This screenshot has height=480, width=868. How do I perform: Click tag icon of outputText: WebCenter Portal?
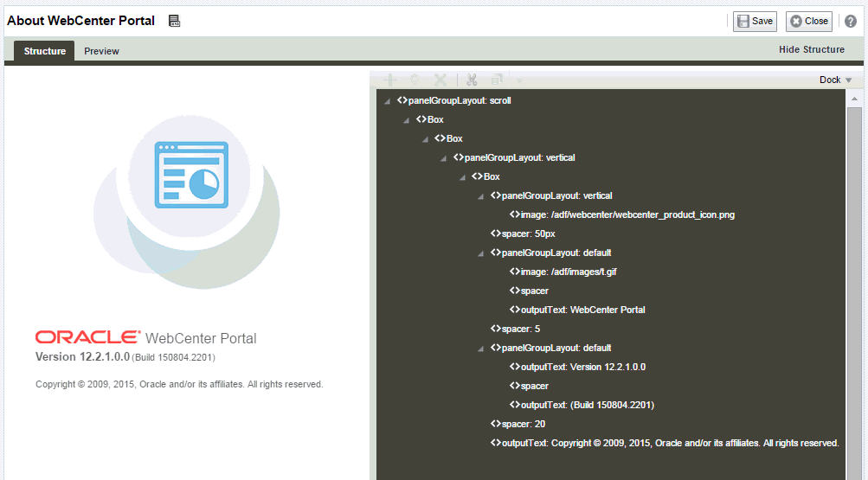[x=514, y=309]
